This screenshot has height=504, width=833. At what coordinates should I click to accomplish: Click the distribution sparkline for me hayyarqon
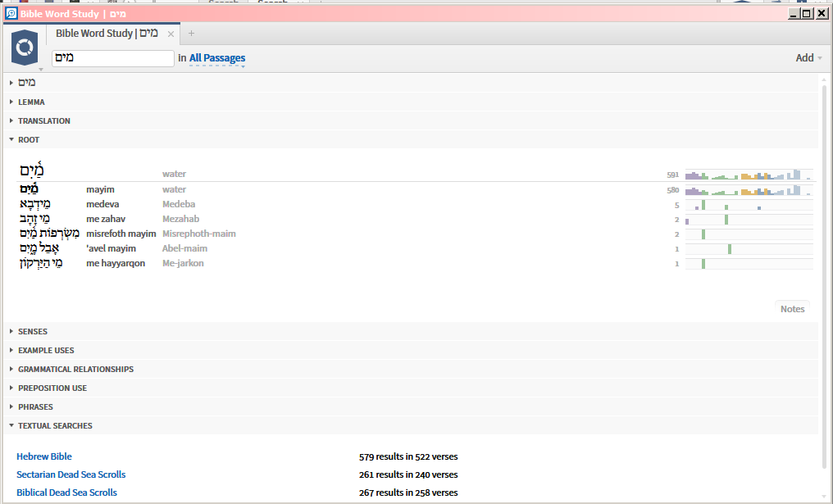click(749, 264)
